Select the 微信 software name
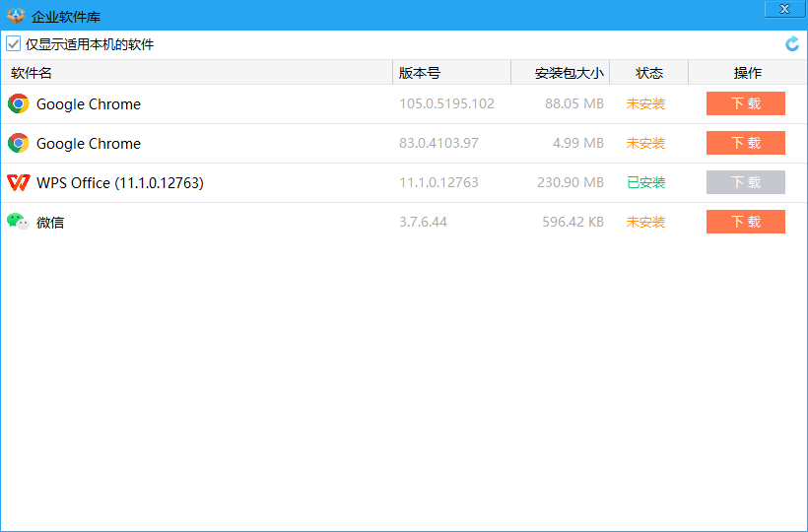The image size is (808, 532). pos(50,222)
